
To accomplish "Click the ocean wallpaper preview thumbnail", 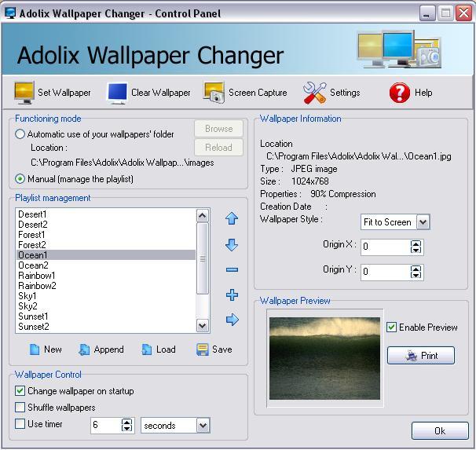I will (x=324, y=358).
